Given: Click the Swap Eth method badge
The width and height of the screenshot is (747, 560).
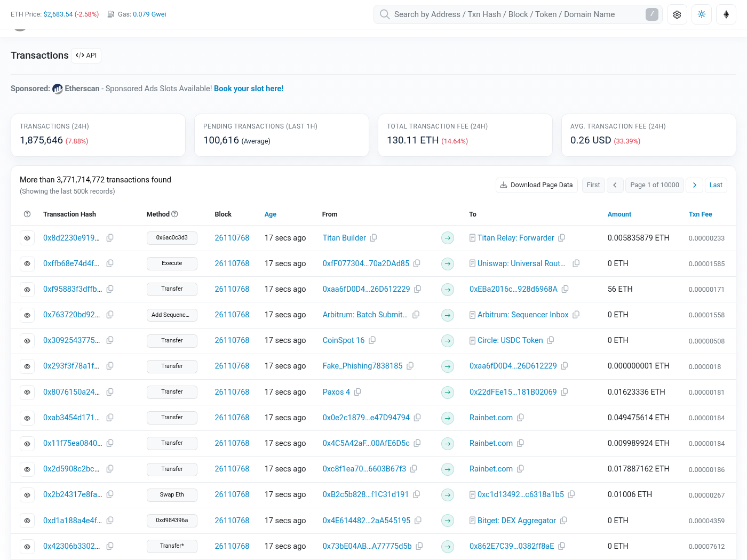Looking at the screenshot, I should [x=172, y=495].
